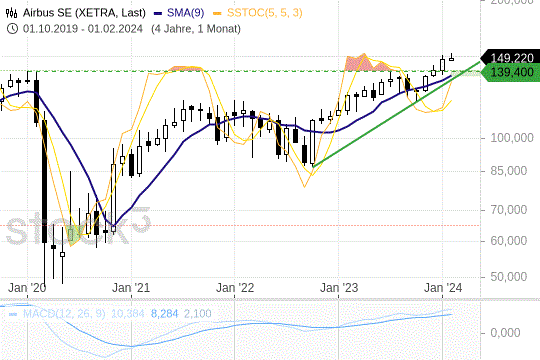Click the MACD signal value 8,284
Viewport: 540px width, 360px height.
pyautogui.click(x=165, y=313)
